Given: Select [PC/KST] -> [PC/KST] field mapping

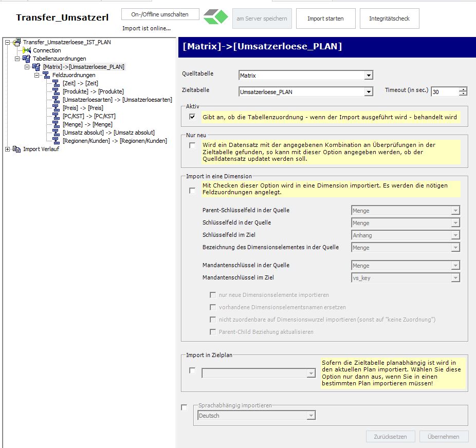Looking at the screenshot, I should [x=89, y=116].
